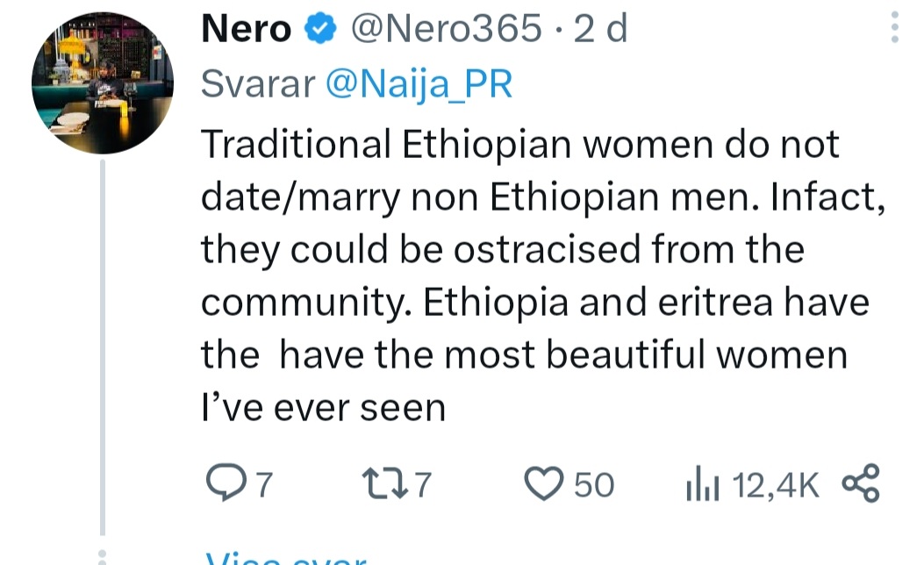Open the @Nero365 handle
924x565 pixels.
pos(446,28)
